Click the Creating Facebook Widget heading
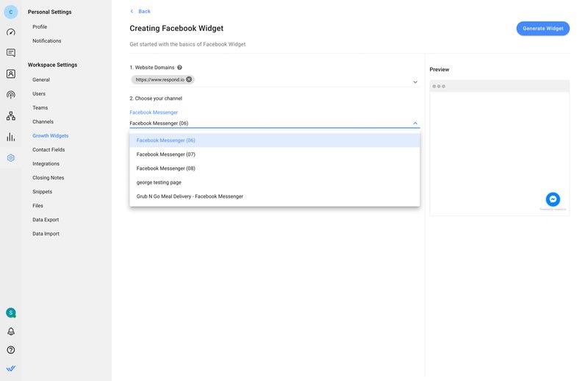Viewport: 588px width, 381px height. tap(176, 29)
